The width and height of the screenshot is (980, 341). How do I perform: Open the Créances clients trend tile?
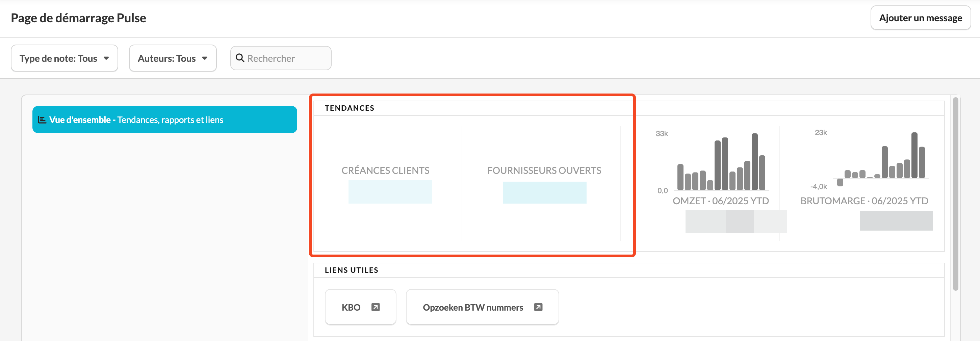pos(387,184)
